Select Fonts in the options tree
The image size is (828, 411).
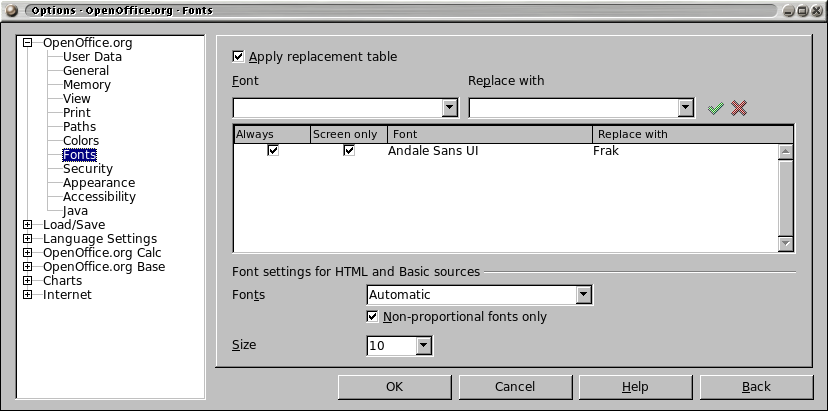(79, 155)
